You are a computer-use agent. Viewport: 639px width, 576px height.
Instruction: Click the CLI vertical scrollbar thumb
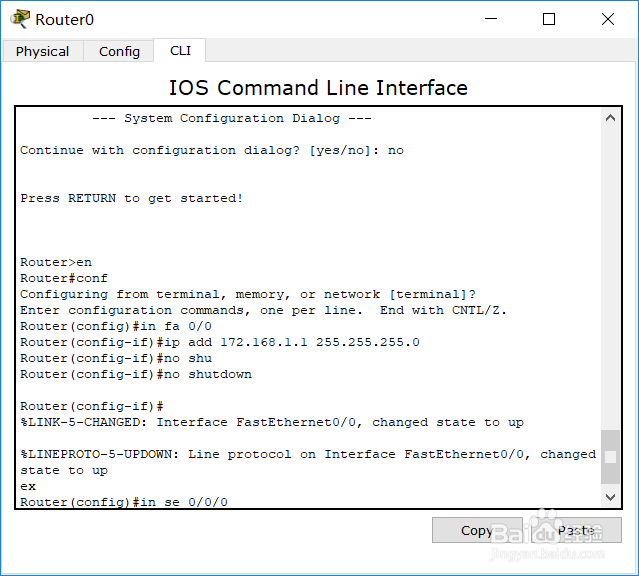pos(610,457)
